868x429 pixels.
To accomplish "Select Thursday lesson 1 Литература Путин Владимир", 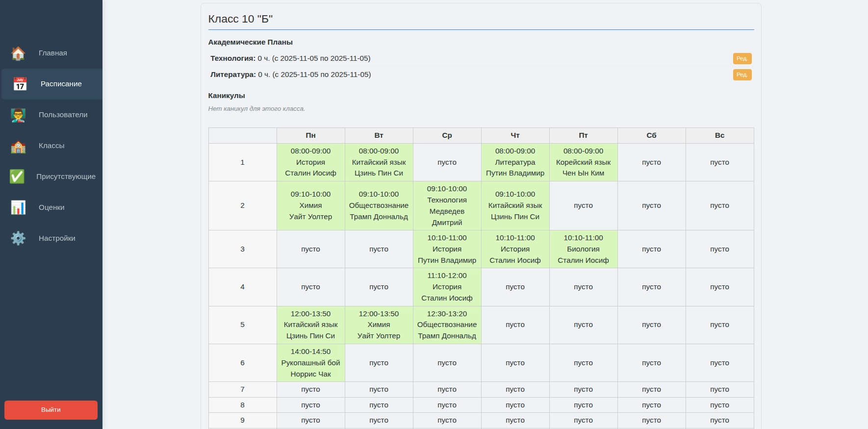I will (515, 162).
